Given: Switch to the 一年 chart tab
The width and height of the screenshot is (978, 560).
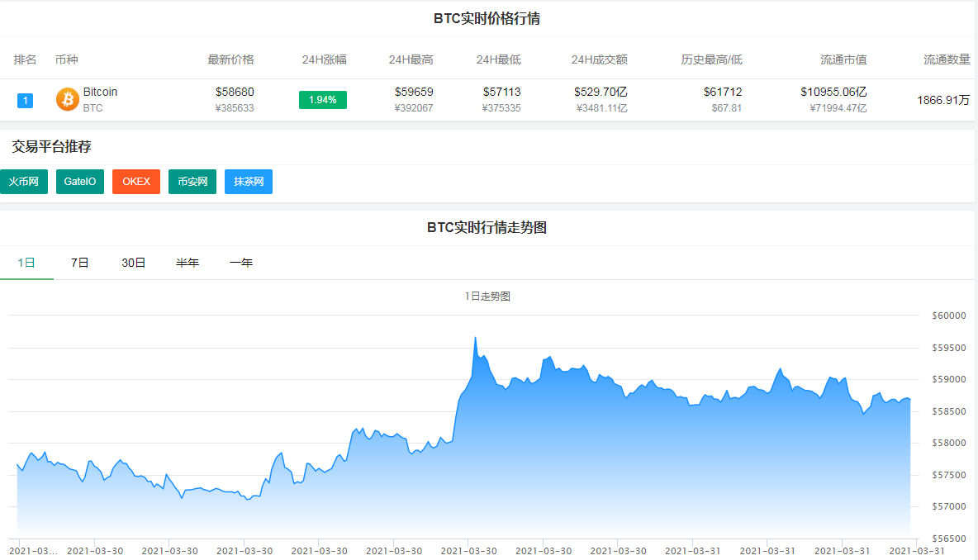Looking at the screenshot, I should point(240,262).
